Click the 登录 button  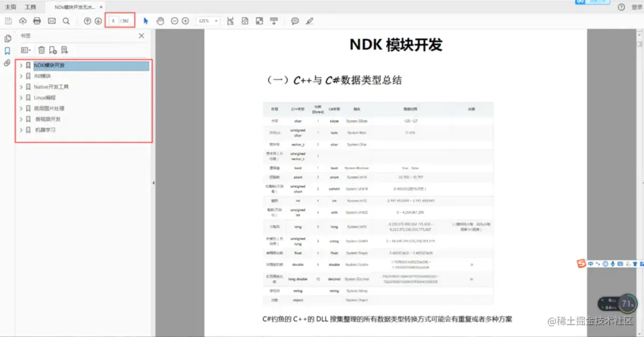635,7
